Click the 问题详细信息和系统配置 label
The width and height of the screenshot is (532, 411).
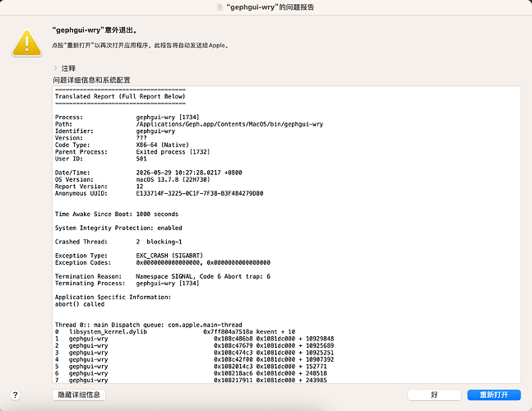[91, 80]
